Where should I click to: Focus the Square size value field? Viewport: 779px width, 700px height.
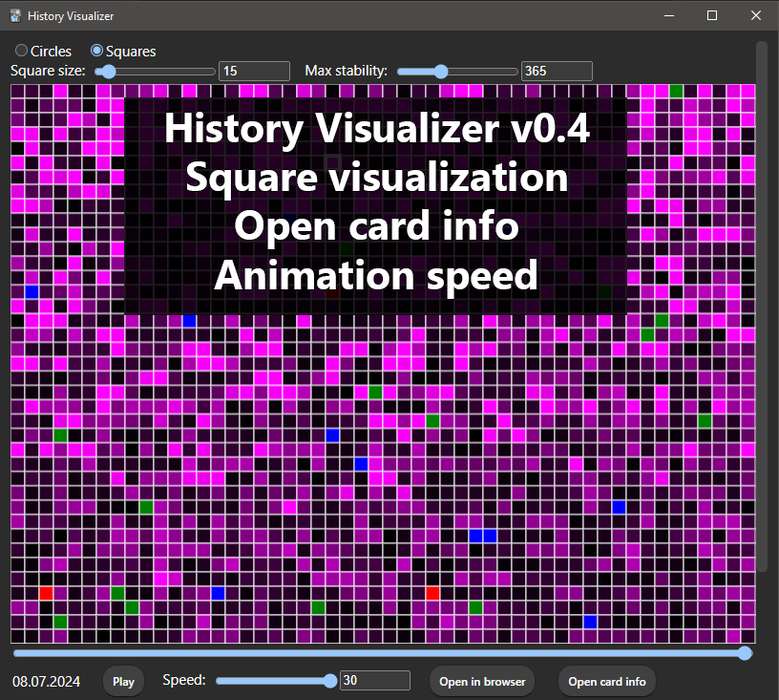point(254,71)
